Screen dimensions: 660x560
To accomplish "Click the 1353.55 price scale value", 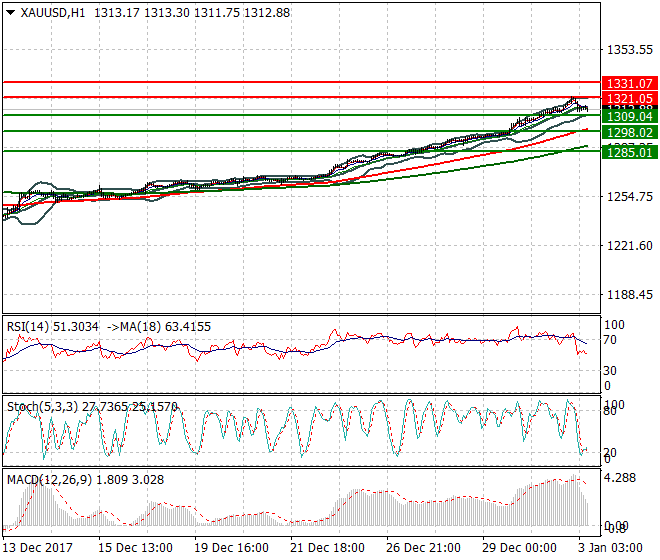I will click(630, 50).
